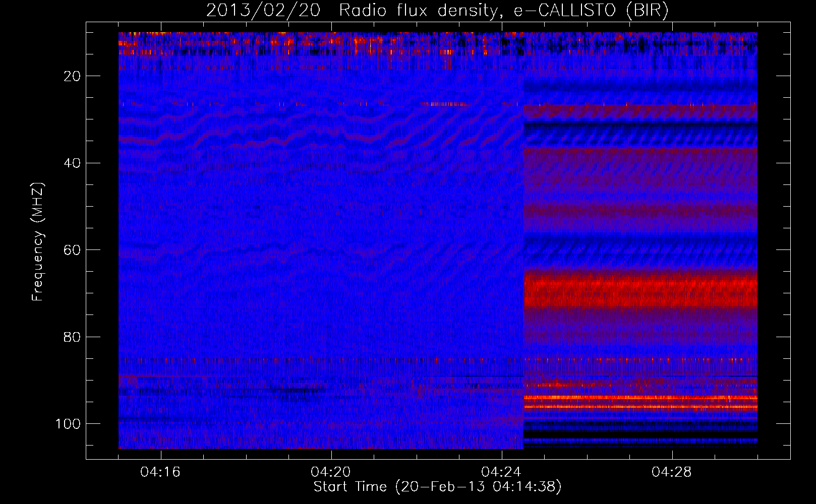Click the frequency tick label "80"
The height and width of the screenshot is (504, 816).
click(73, 337)
